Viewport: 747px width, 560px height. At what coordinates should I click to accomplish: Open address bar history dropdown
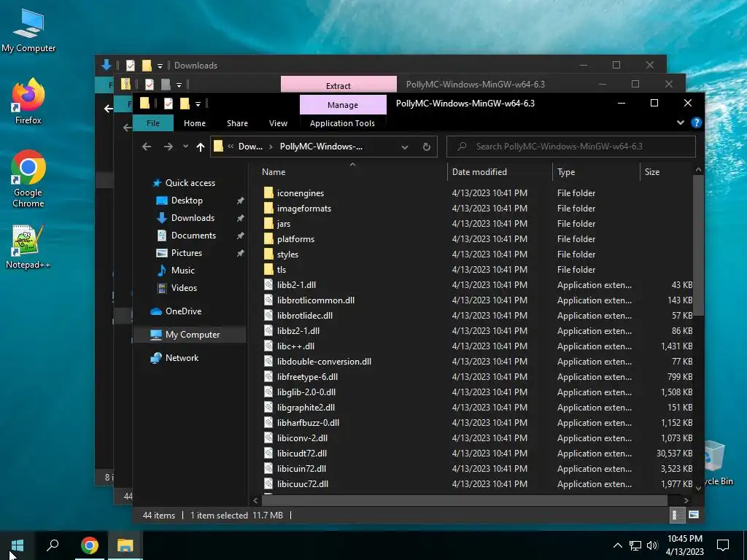click(x=404, y=147)
